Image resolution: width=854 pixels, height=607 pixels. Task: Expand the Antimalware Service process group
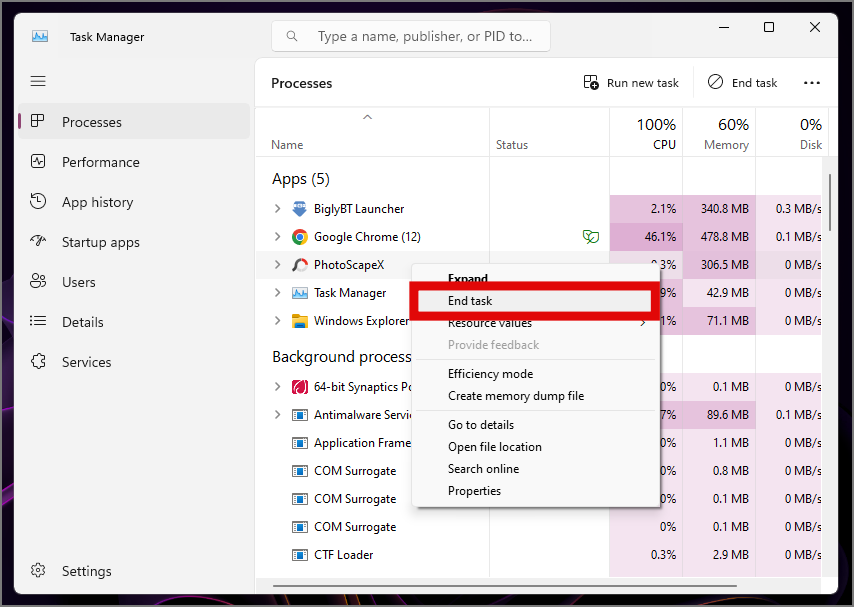[x=277, y=415]
